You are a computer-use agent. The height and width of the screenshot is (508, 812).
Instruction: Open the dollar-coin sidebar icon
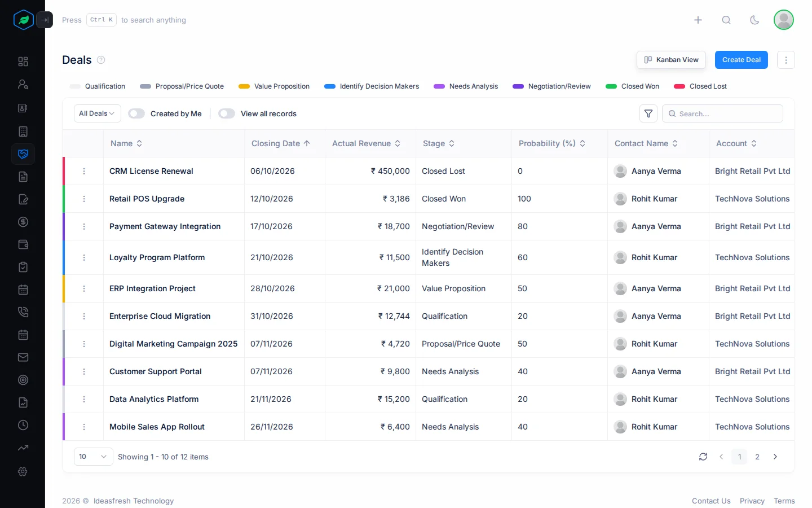pos(23,222)
